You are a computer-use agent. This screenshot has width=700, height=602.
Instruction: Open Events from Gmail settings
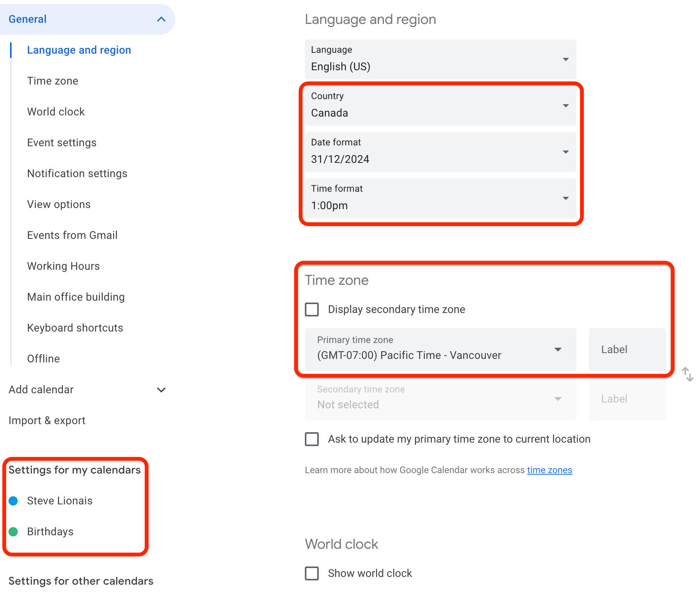72,235
